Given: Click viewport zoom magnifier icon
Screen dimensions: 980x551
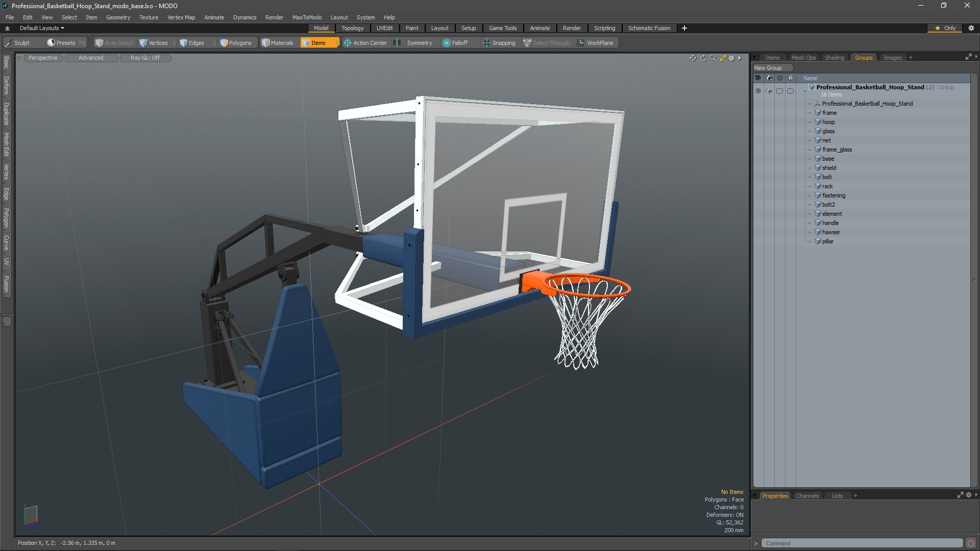Looking at the screenshot, I should click(713, 58).
